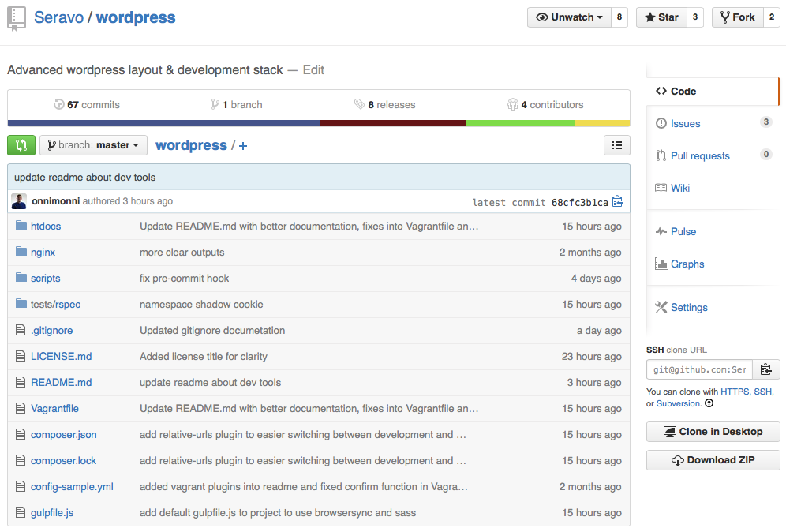The height and width of the screenshot is (532, 786).
Task: Open the Seravo organization link
Action: [x=58, y=17]
